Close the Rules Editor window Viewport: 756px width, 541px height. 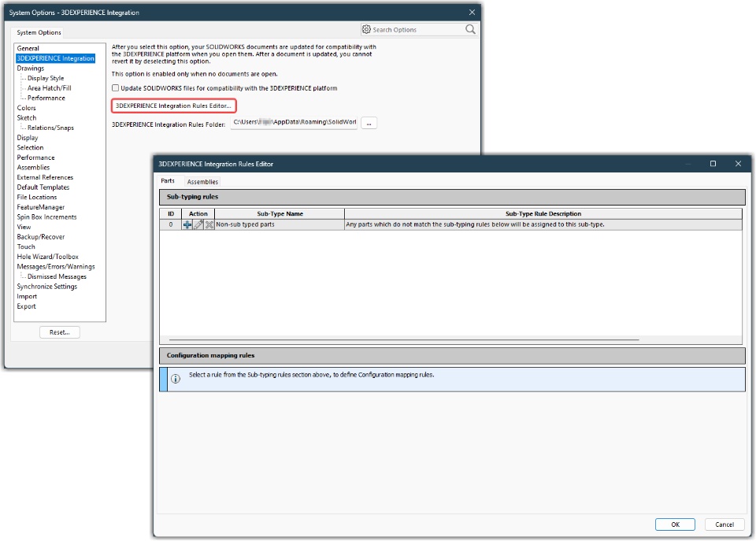click(x=738, y=164)
